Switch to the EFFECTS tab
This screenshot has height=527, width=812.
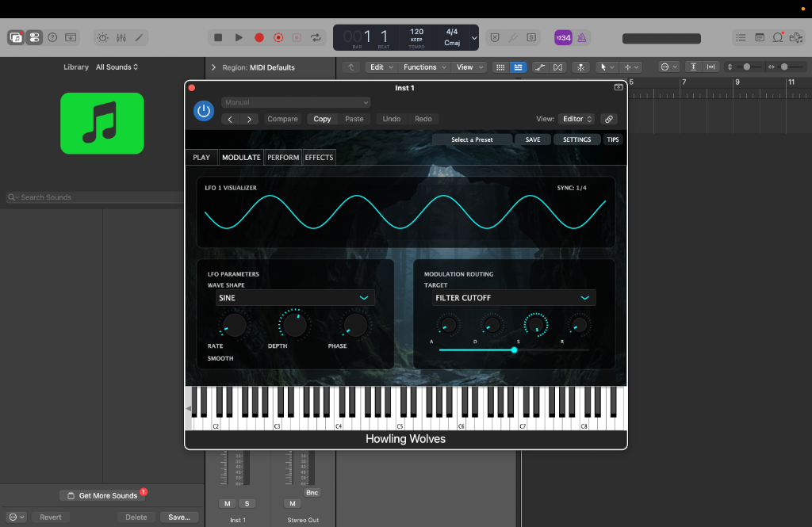tap(319, 157)
